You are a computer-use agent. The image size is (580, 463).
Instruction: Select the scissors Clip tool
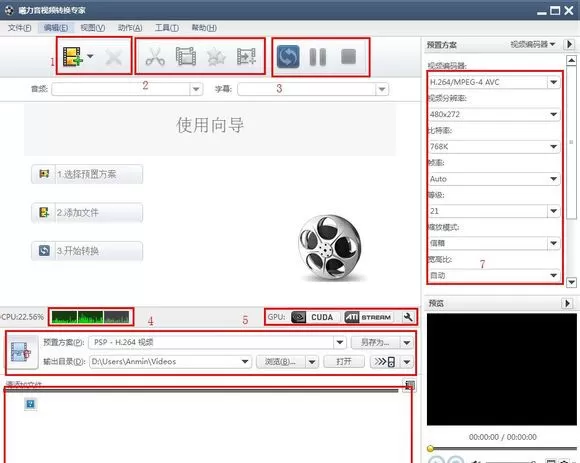click(x=155, y=57)
